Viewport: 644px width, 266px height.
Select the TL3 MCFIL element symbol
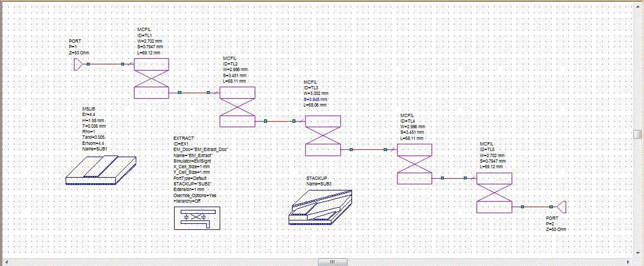point(323,135)
